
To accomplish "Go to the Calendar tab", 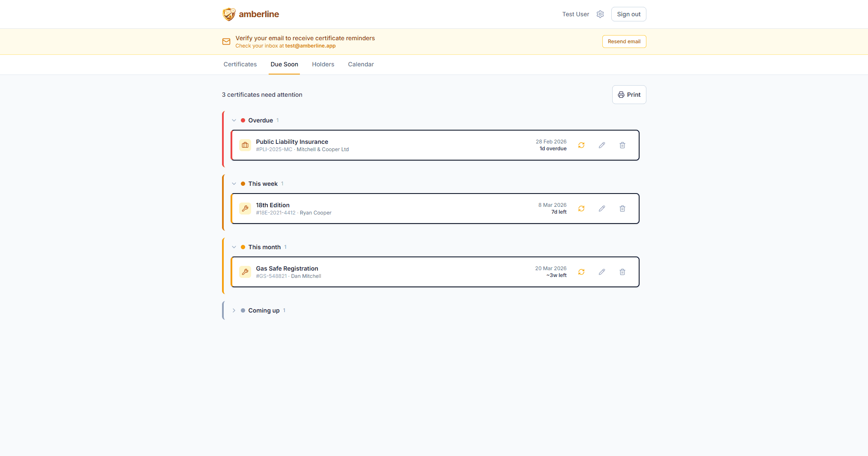I will [x=361, y=64].
